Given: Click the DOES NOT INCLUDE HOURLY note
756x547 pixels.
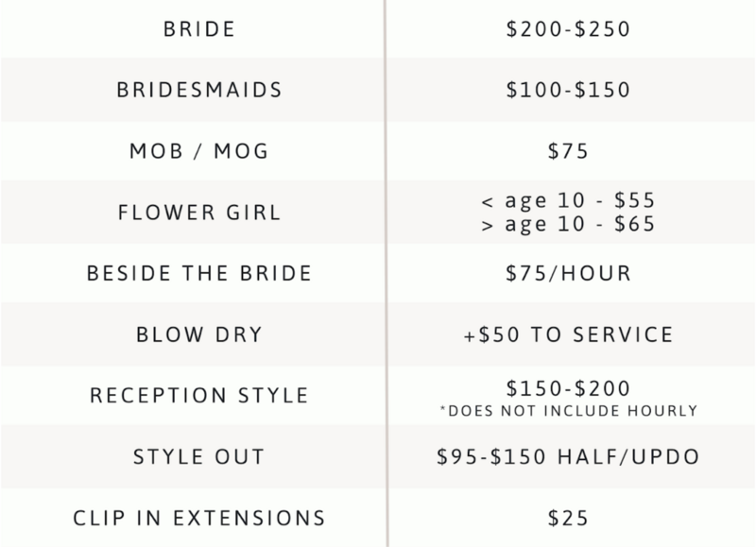Looking at the screenshot, I should point(569,411).
